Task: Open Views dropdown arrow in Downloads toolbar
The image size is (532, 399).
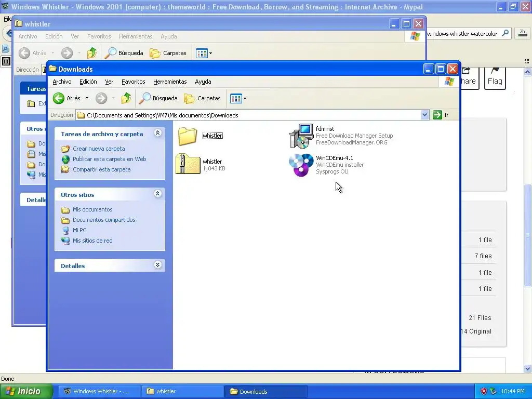Action: point(245,99)
